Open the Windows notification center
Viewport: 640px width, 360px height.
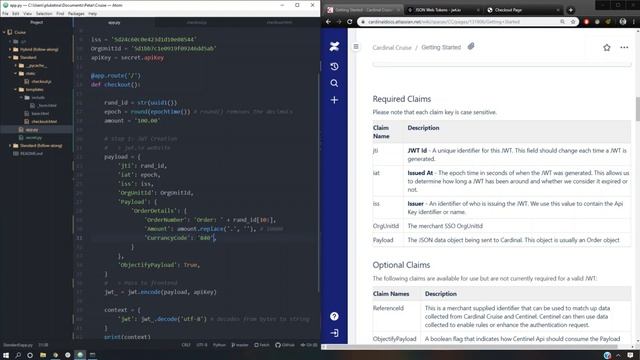coord(630,355)
